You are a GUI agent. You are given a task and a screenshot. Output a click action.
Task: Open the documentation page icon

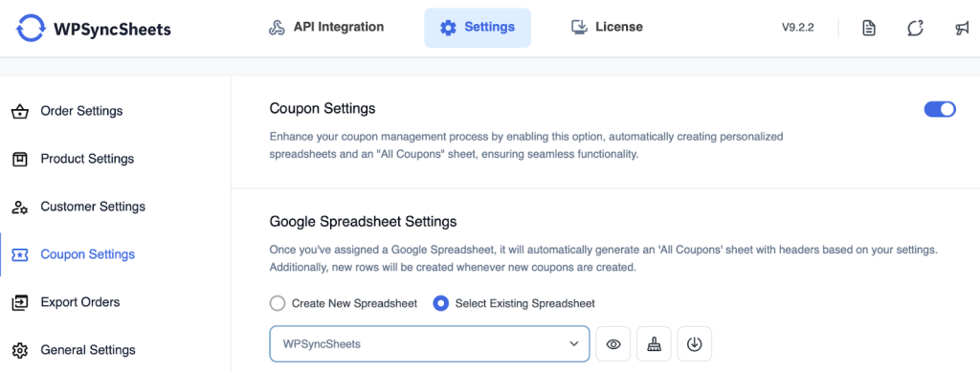pyautogui.click(x=869, y=28)
